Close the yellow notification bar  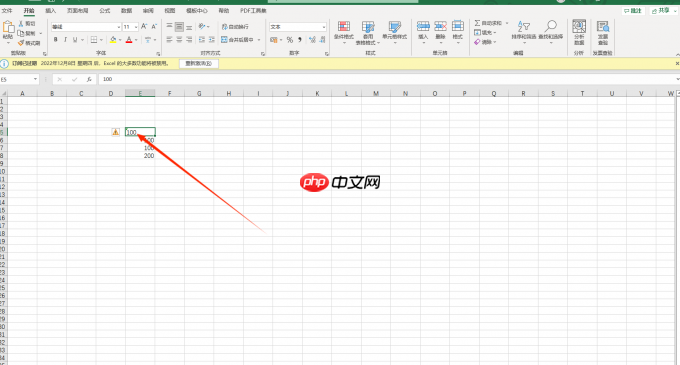(x=677, y=64)
